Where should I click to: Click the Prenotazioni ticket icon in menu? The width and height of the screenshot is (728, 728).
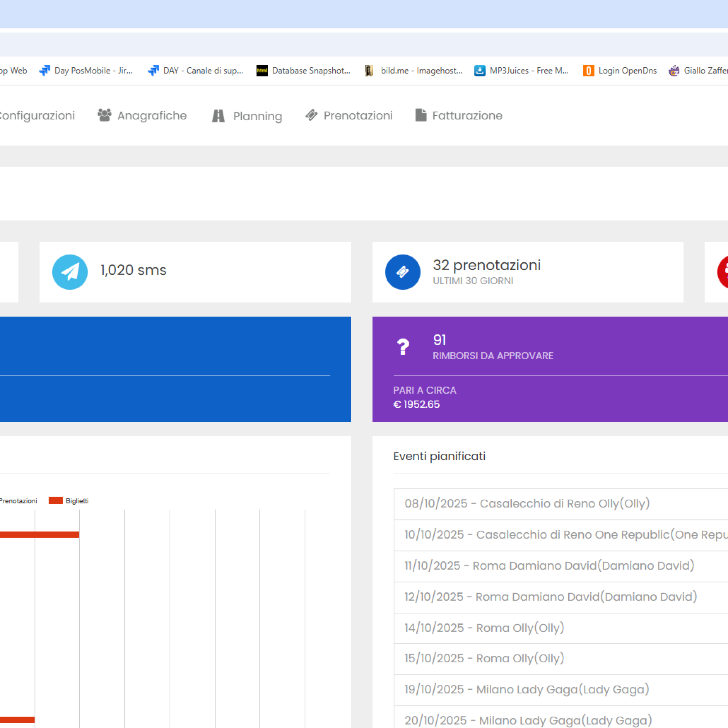(x=311, y=115)
